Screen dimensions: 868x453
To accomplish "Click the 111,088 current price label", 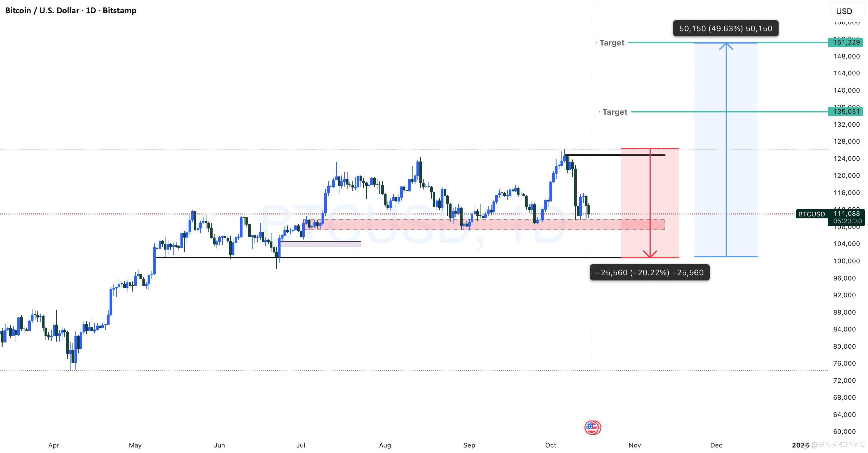I will click(847, 214).
